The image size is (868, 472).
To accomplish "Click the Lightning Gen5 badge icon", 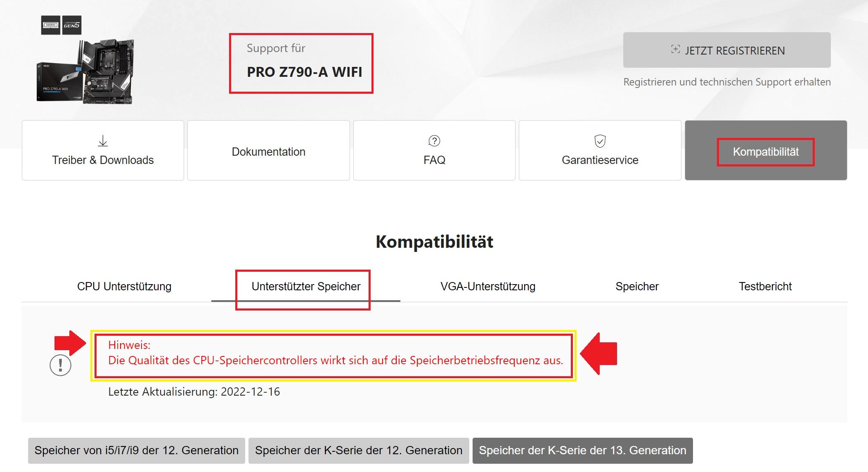I will pos(71,25).
